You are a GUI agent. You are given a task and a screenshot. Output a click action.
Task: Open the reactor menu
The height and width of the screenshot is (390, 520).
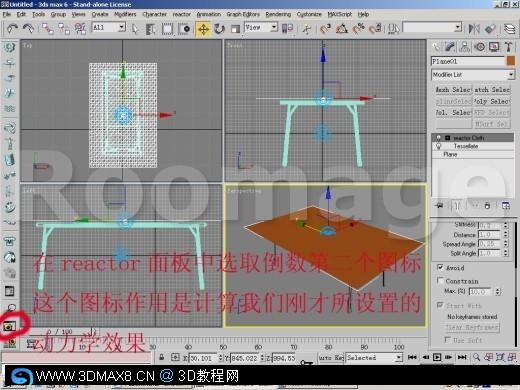point(182,14)
